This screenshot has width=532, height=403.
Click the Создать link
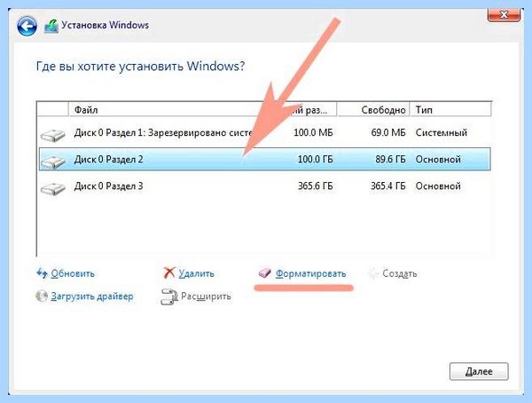pos(399,273)
